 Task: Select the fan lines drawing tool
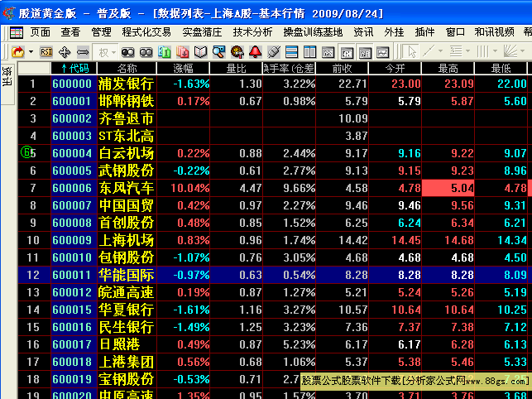click(x=510, y=51)
